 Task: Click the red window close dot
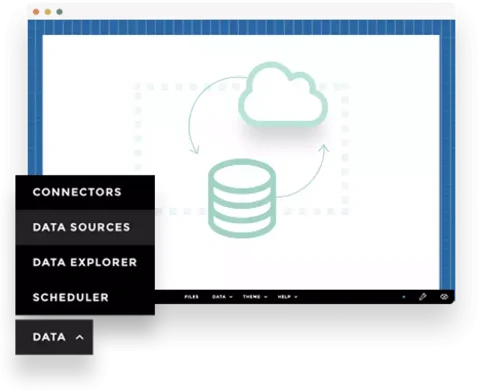coord(36,12)
